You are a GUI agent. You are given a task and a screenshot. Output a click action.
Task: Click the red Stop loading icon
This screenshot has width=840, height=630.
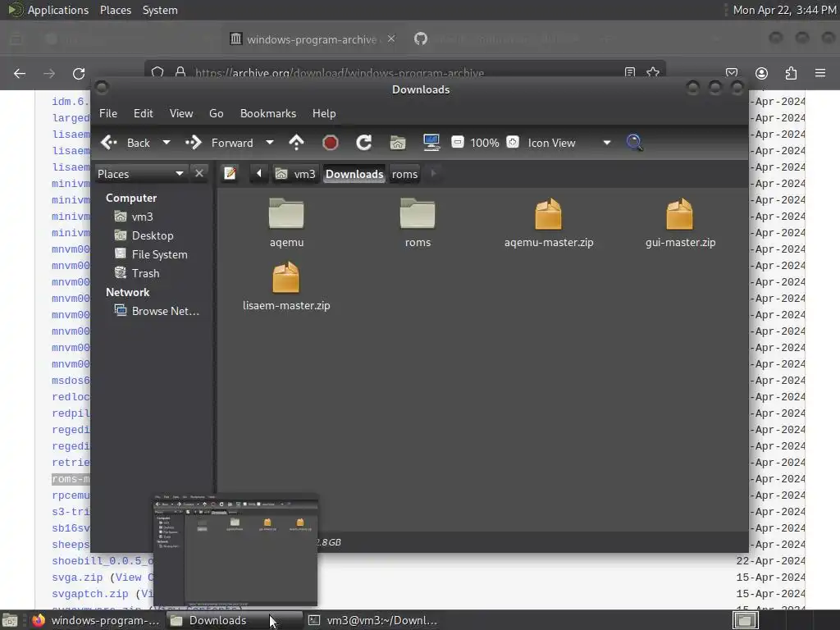[330, 143]
